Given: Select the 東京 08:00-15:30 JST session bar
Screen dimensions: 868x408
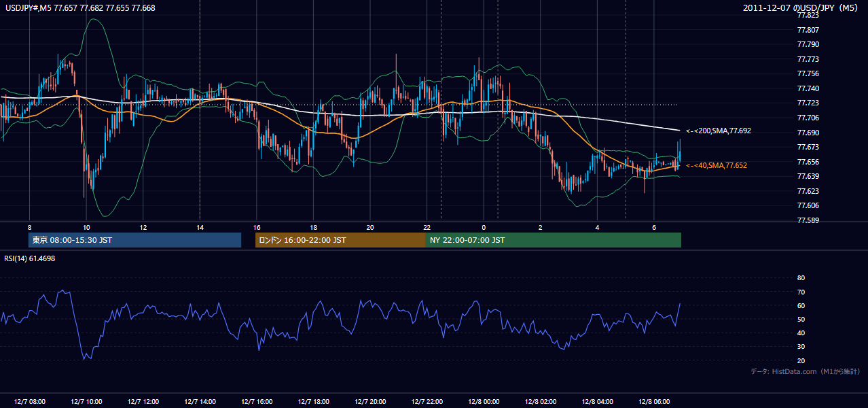Looking at the screenshot, I should coord(134,240).
